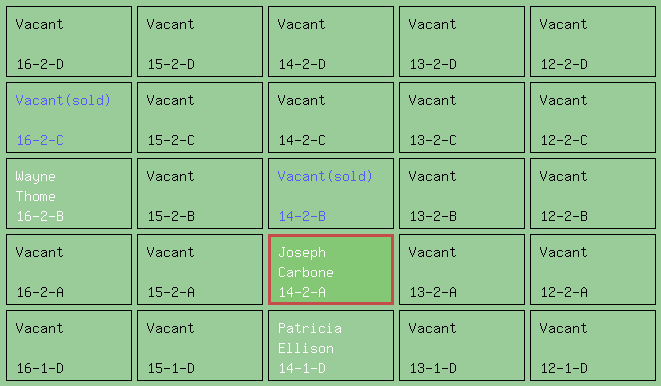Viewport: 661px width, 386px height.
Task: Choose vacant plot 15-2-D
Action: [200, 41]
